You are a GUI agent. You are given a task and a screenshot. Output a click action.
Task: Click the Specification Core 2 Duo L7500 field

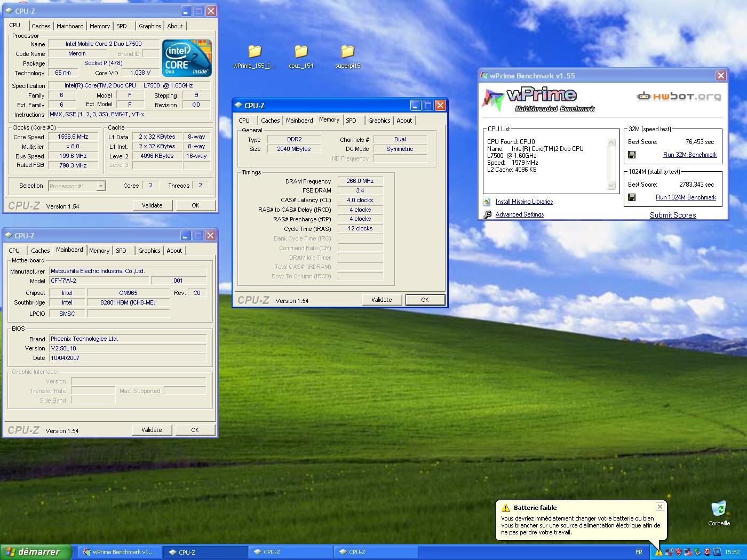click(129, 85)
